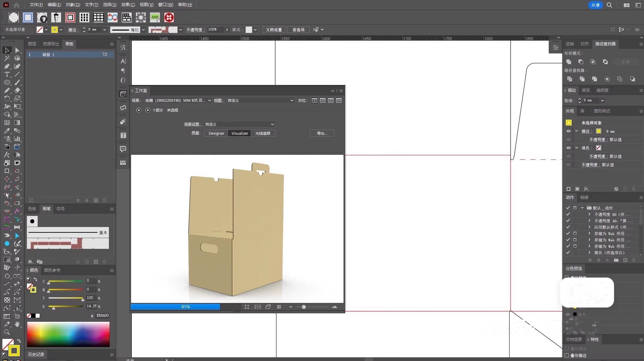This screenshot has width=644, height=361.
Task: Enable the 叠印描边 checkbox
Action: click(x=567, y=355)
